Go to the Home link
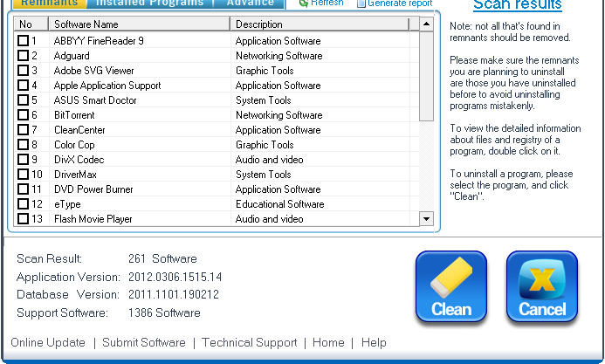 coord(328,342)
